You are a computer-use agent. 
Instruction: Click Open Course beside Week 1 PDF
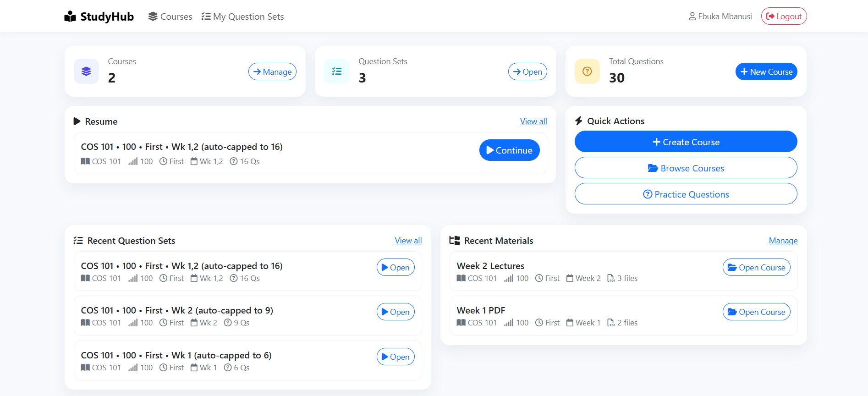click(756, 312)
